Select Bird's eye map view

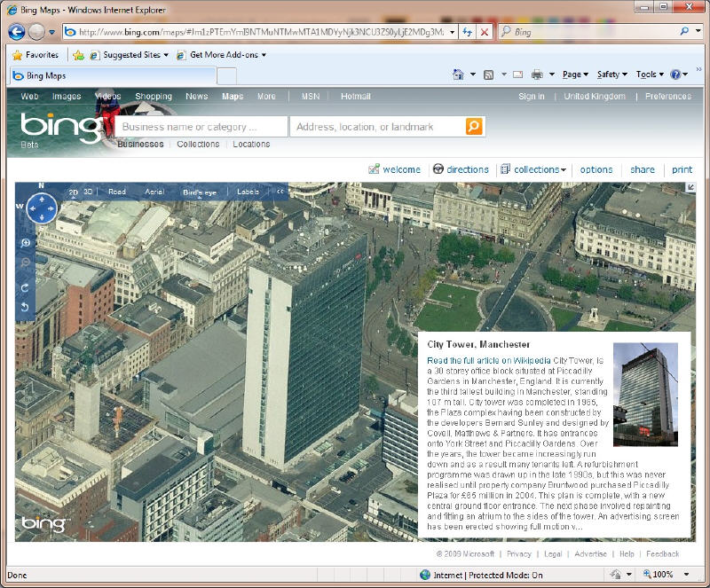200,192
